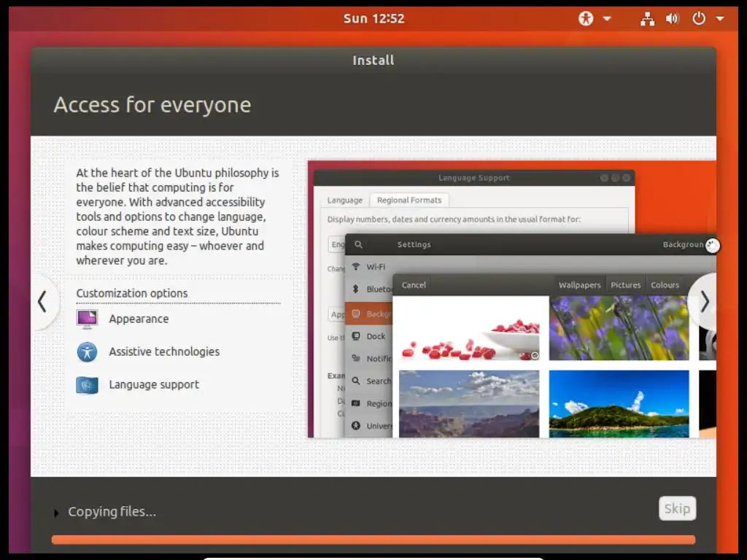Select the Language Support window title
The width and height of the screenshot is (747, 560).
(x=474, y=178)
